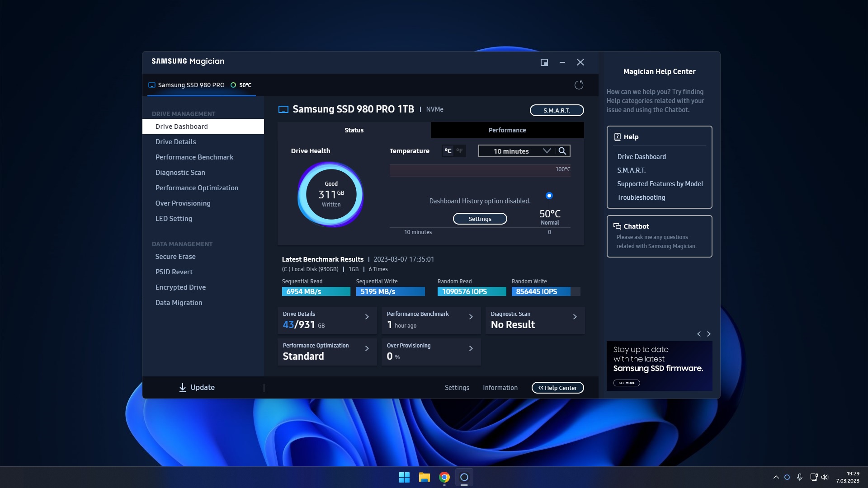Switch temperature unit to Fahrenheit

click(459, 151)
